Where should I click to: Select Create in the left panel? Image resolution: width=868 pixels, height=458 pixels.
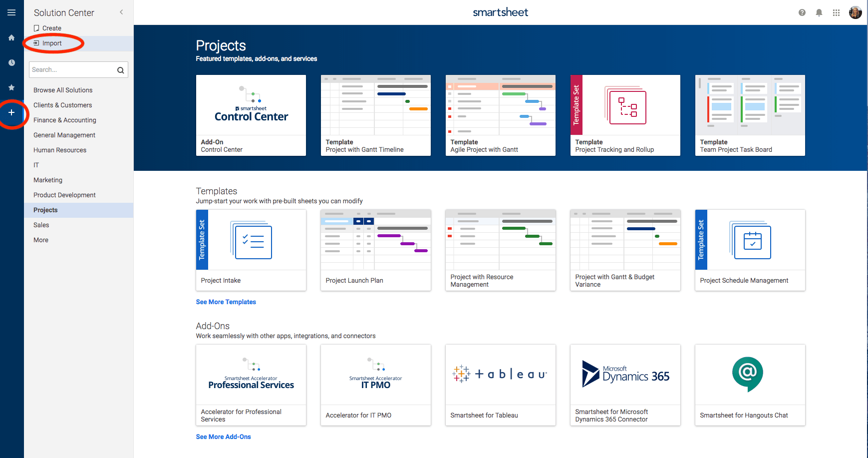pyautogui.click(x=51, y=28)
